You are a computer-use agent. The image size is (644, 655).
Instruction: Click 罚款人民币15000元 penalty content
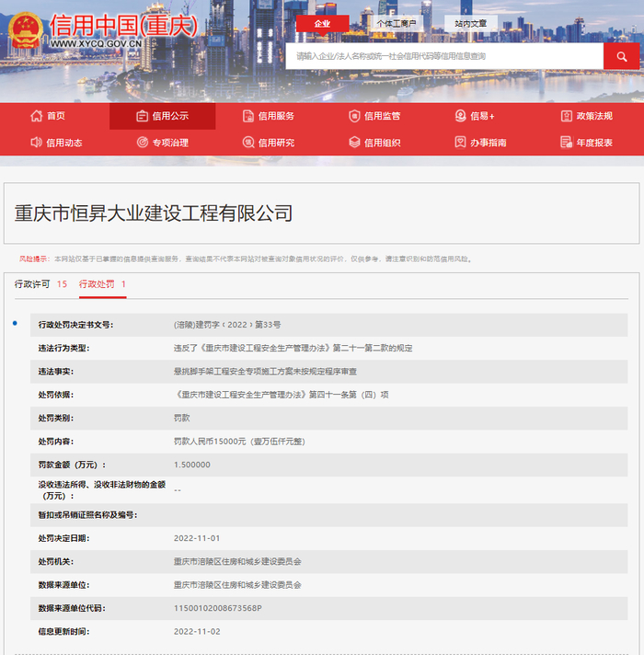coord(239,442)
